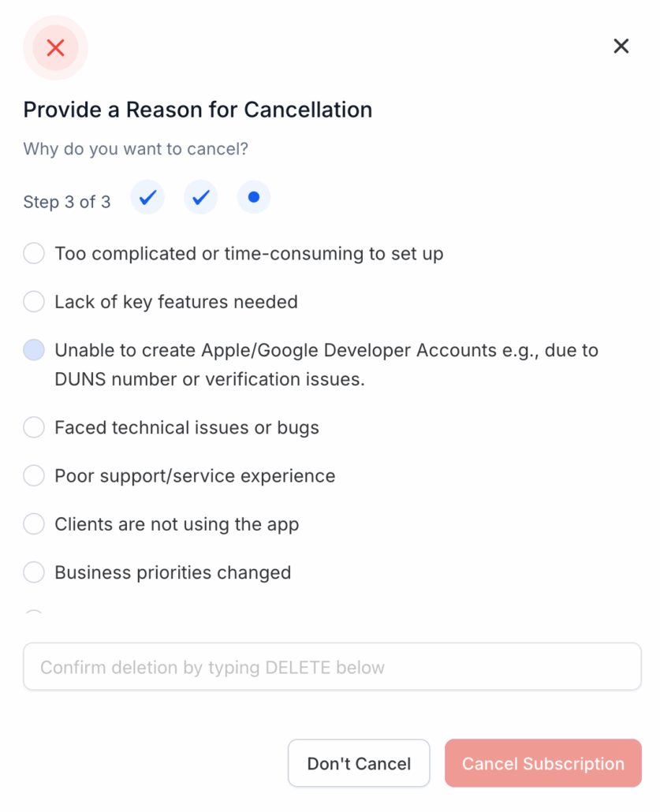Choose the Apple/Google Developer Accounts radio option
This screenshot has width=660, height=812.
pos(34,350)
